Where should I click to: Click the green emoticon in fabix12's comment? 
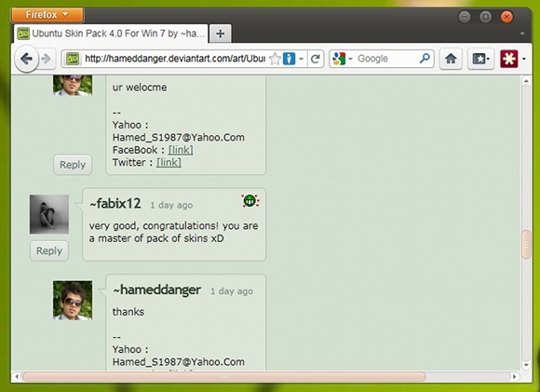coord(250,200)
